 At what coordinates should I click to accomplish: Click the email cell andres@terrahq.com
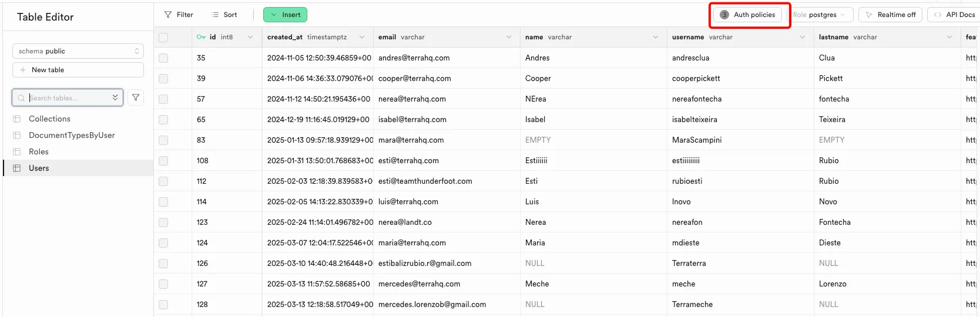[447, 58]
